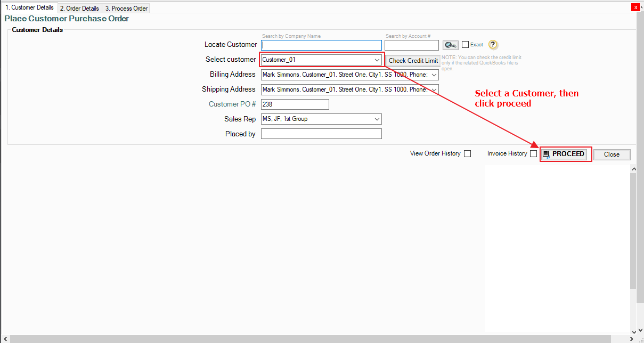Switch to the 2. Order Details tab
This screenshot has height=343, width=644.
click(x=79, y=9)
